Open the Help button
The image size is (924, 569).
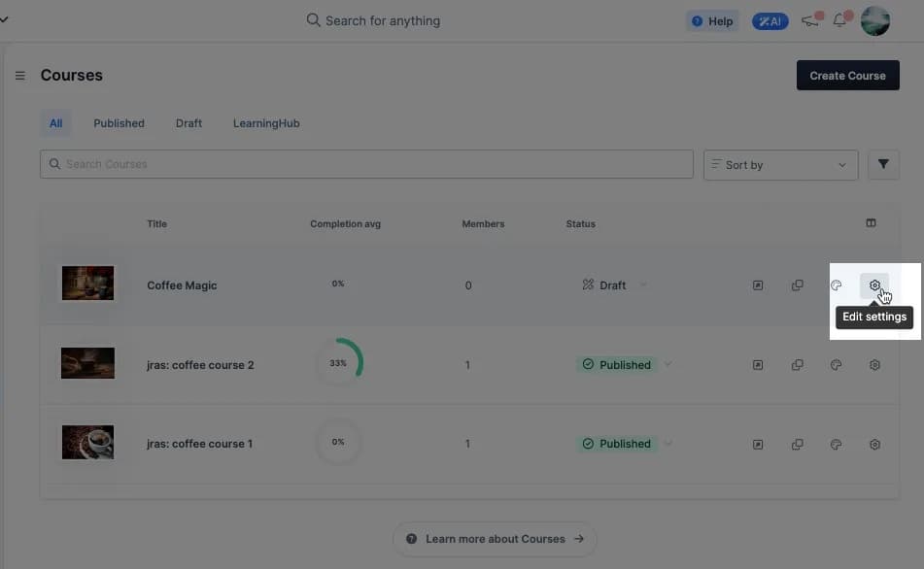[x=712, y=21]
